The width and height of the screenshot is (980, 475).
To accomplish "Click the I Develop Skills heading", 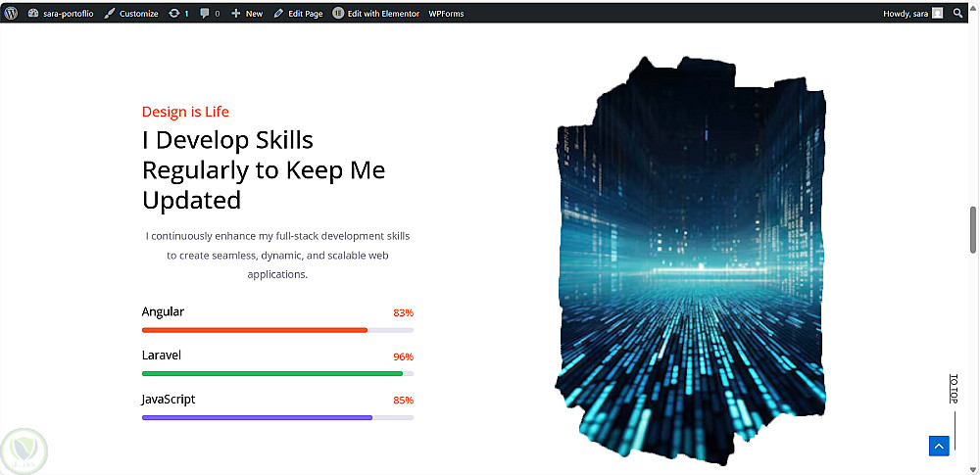I will click(264, 170).
